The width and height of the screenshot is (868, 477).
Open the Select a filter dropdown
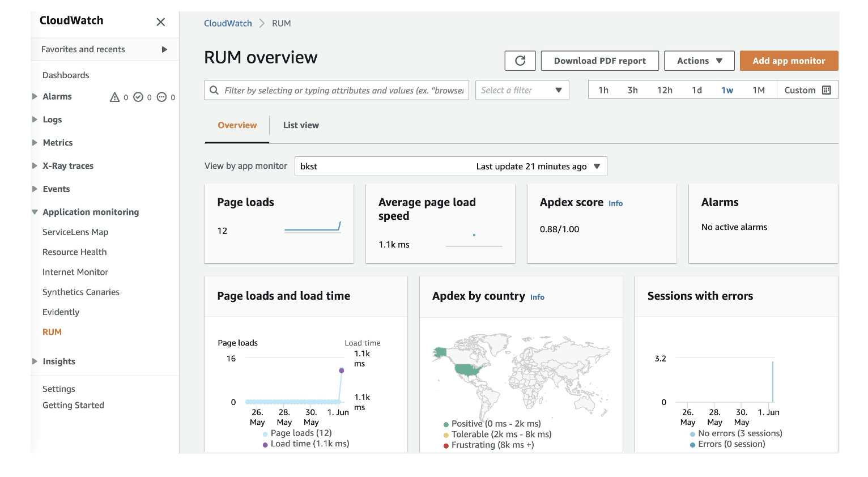pyautogui.click(x=521, y=90)
